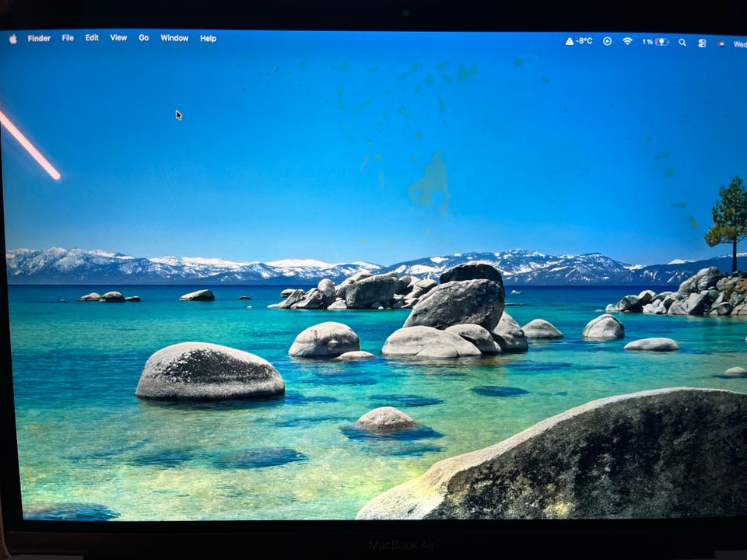Open the Edit menu
This screenshot has height=560, width=747.
92,37
